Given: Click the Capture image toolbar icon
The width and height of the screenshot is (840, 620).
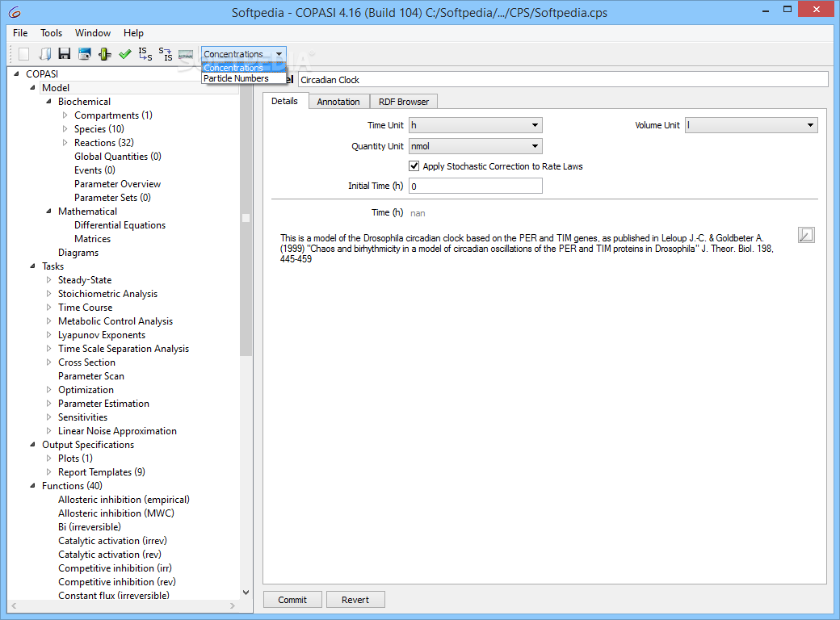Looking at the screenshot, I should pyautogui.click(x=85, y=54).
